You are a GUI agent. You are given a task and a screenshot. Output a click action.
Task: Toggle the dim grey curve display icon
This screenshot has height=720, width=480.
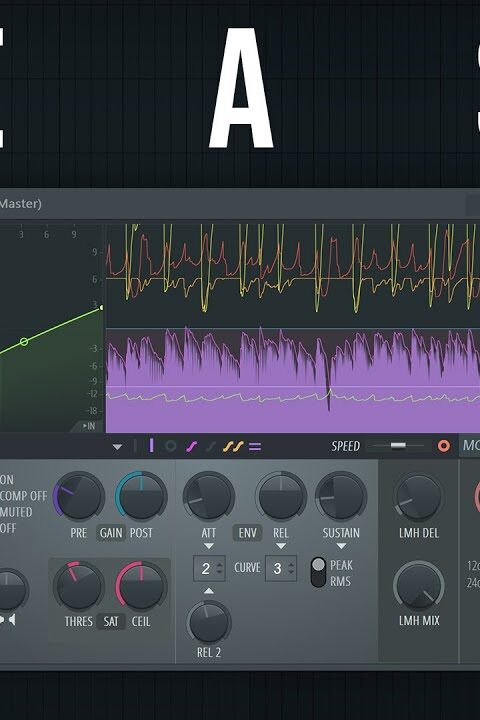(211, 446)
